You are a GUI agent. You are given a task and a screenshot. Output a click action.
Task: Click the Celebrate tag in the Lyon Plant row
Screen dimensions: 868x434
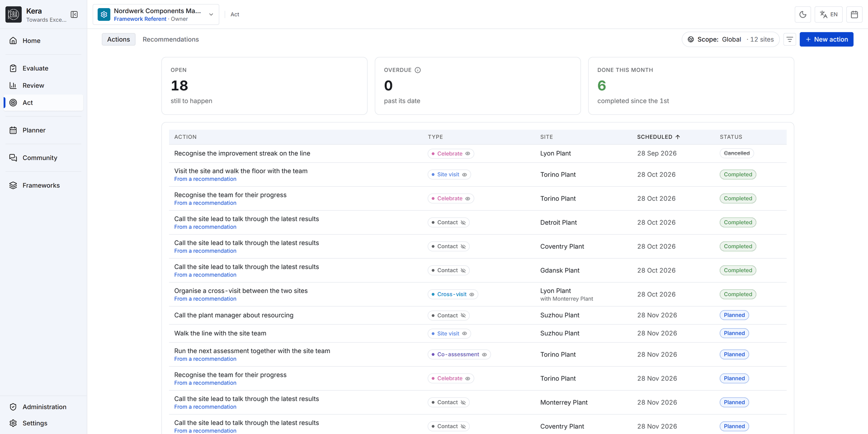coord(451,154)
